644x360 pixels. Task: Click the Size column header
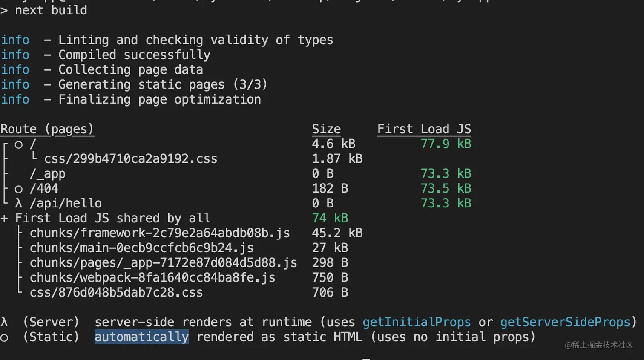326,129
